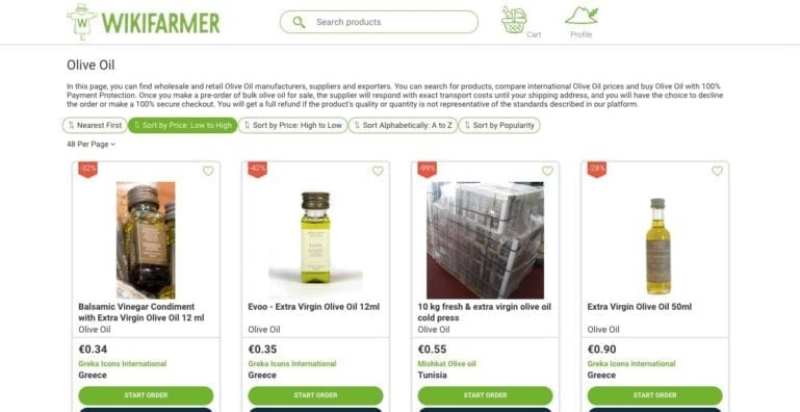Expand the All Per Page dropdown

pos(91,144)
